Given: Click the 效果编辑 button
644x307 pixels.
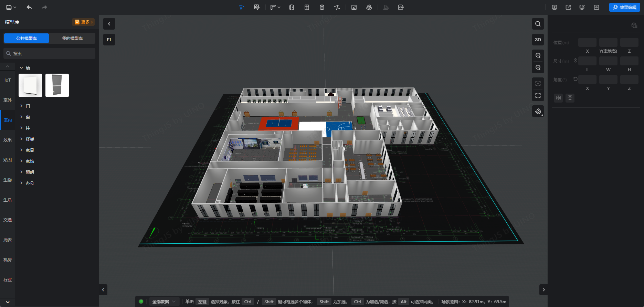Looking at the screenshot, I should click(624, 7).
